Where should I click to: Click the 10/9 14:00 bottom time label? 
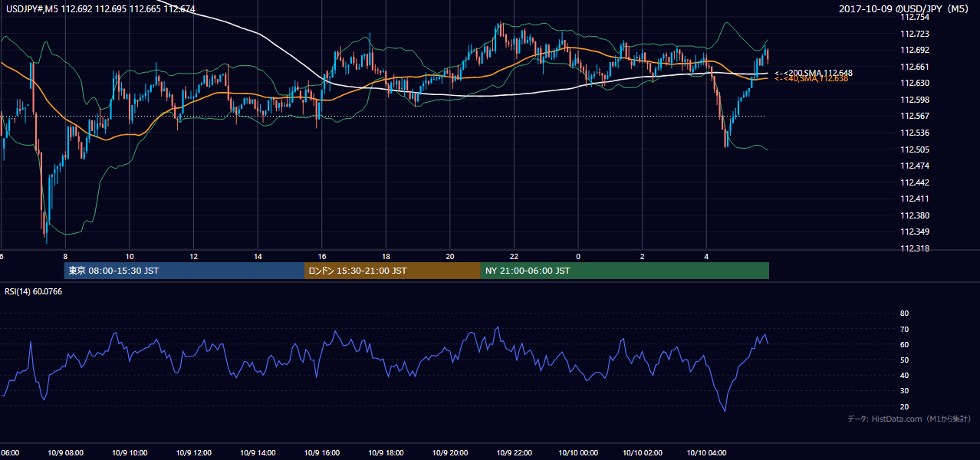258,453
